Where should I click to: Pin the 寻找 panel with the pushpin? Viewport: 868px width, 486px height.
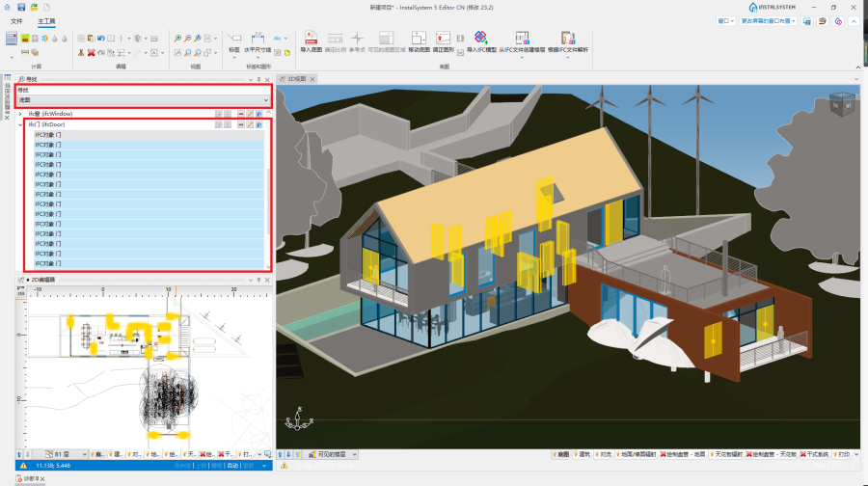258,80
